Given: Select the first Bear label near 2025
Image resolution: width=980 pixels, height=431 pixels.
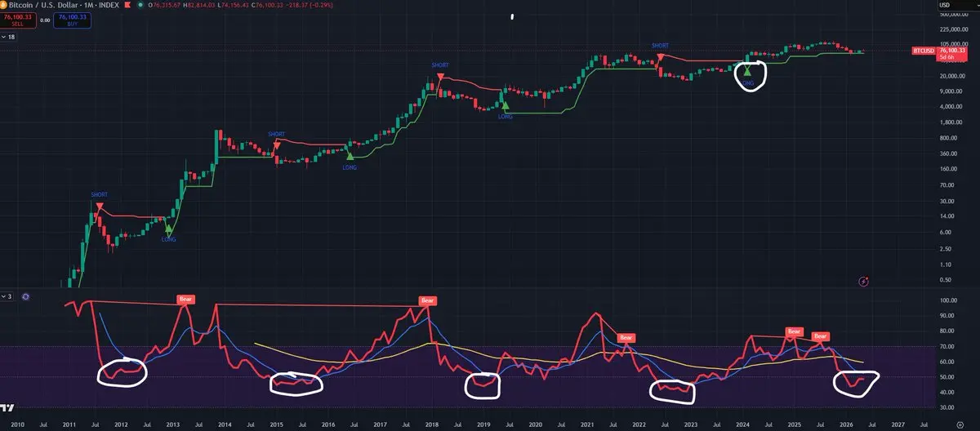Looking at the screenshot, I should [x=794, y=331].
